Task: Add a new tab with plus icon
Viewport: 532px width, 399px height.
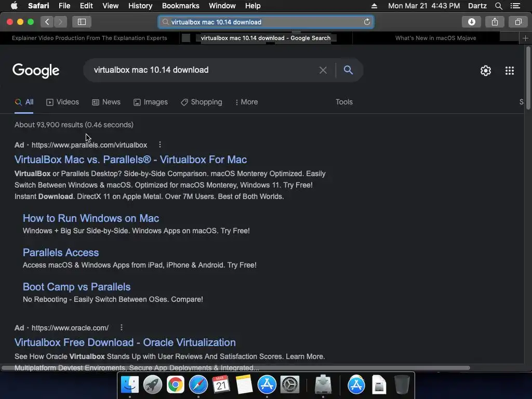Action: 525,38
